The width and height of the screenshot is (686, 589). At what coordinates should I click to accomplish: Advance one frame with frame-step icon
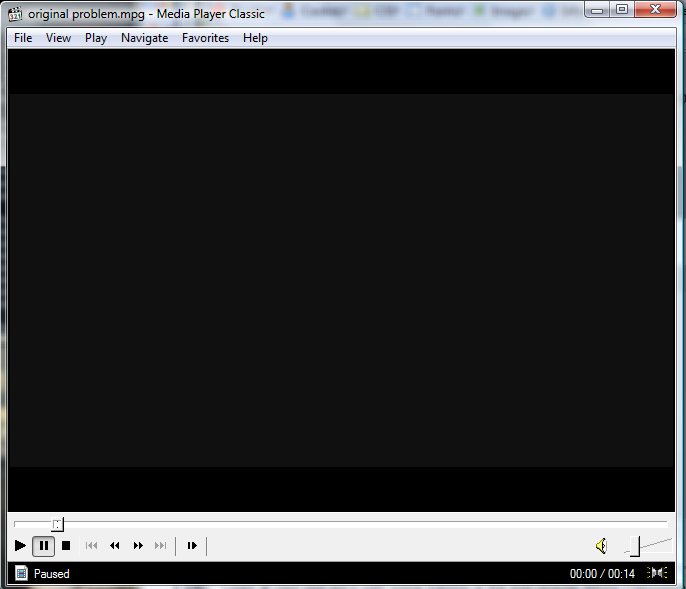pyautogui.click(x=192, y=546)
